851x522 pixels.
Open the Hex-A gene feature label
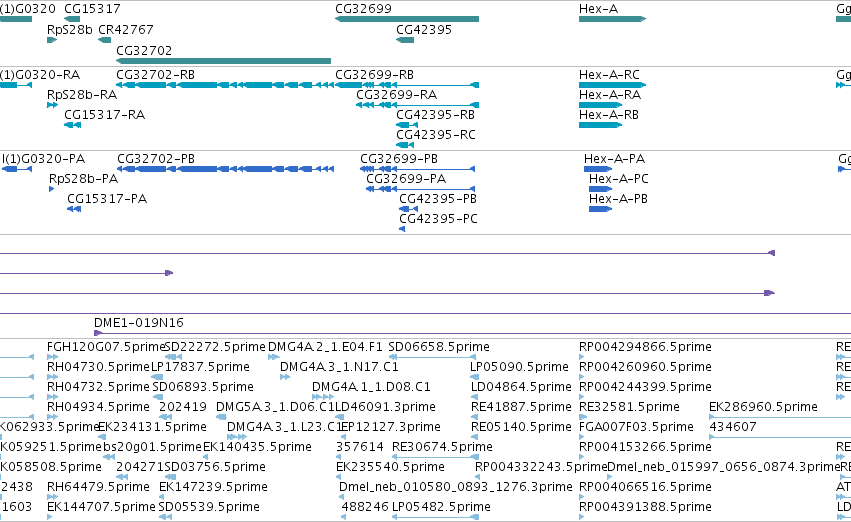598,9
